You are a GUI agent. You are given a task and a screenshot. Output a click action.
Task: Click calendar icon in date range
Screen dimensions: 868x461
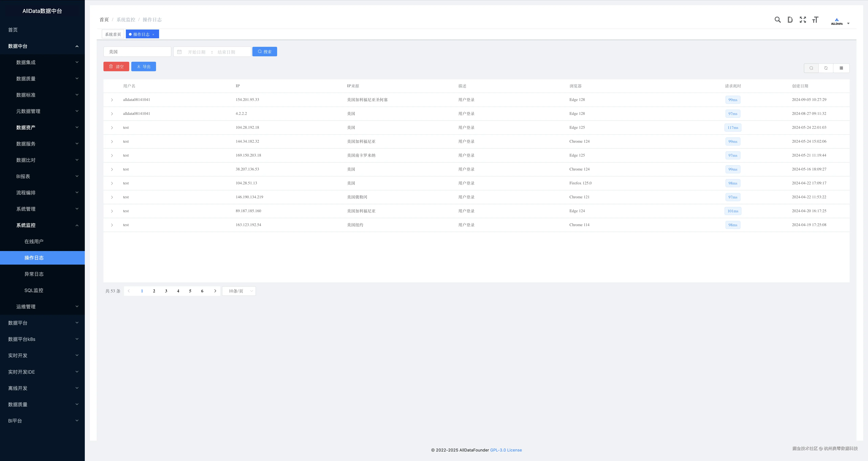(x=179, y=52)
